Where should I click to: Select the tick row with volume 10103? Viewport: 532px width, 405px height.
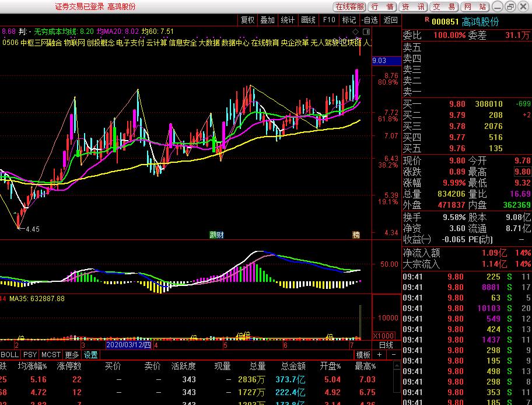pos(467,308)
